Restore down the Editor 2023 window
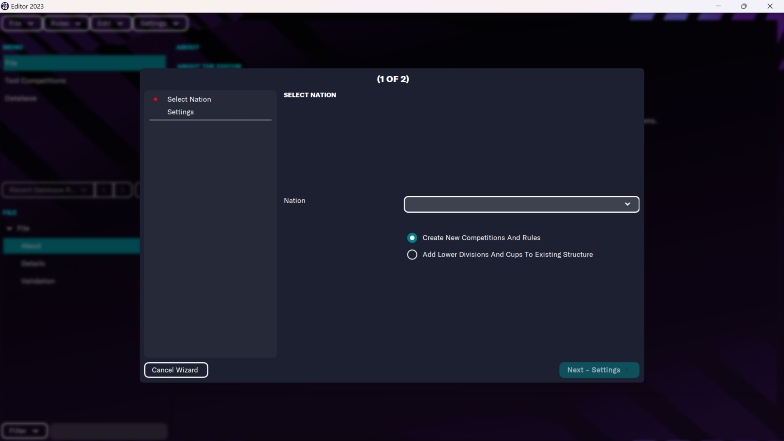The image size is (784, 441). click(744, 6)
